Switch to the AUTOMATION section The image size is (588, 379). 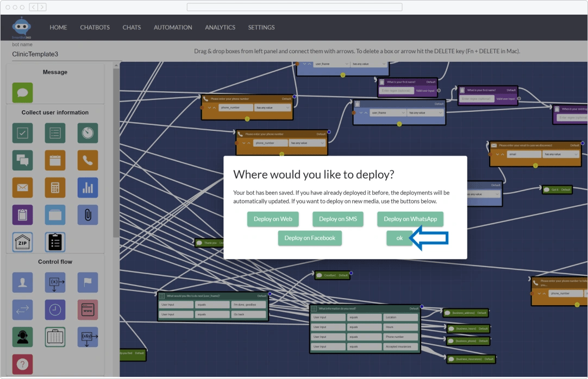[x=172, y=27]
